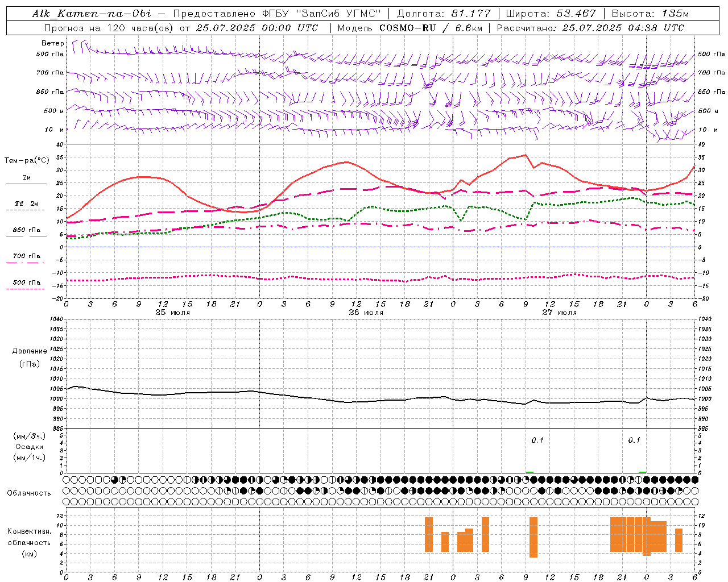This screenshot has width=728, height=582.
Task: Select '850 гПа' in the temperature legend
Action: tap(27, 230)
